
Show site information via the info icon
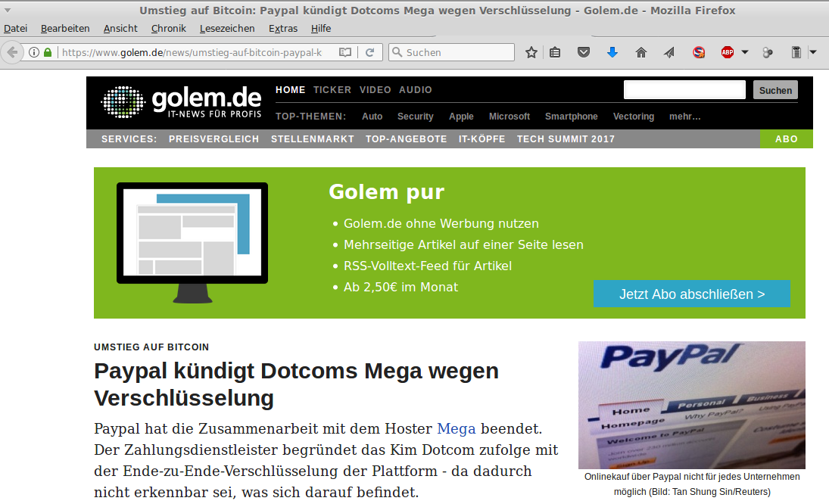coord(34,52)
